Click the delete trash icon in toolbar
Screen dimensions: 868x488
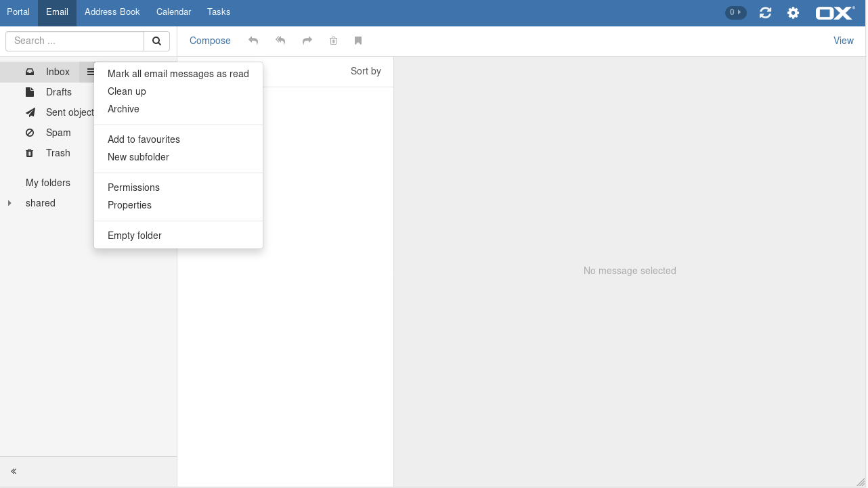point(333,41)
